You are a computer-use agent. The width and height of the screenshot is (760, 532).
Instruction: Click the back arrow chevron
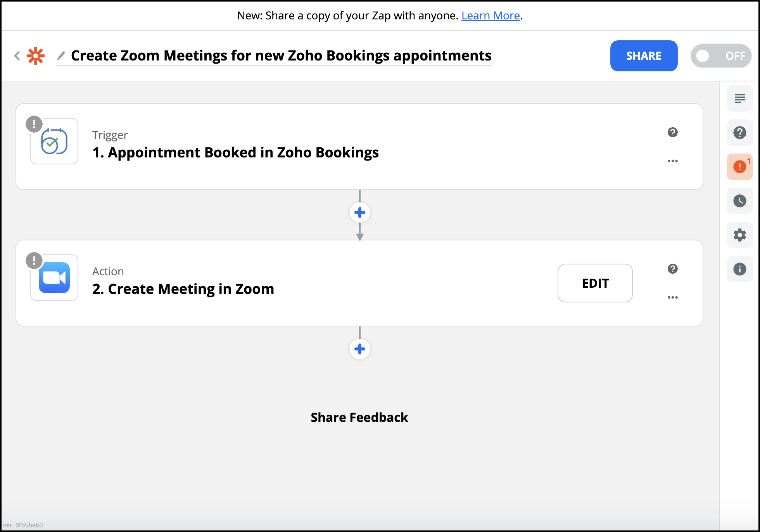[17, 56]
